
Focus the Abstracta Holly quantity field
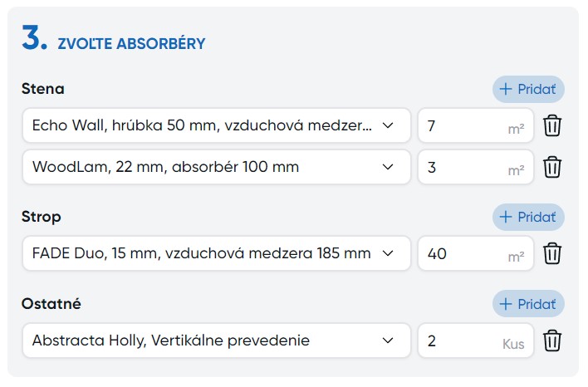[461, 340]
